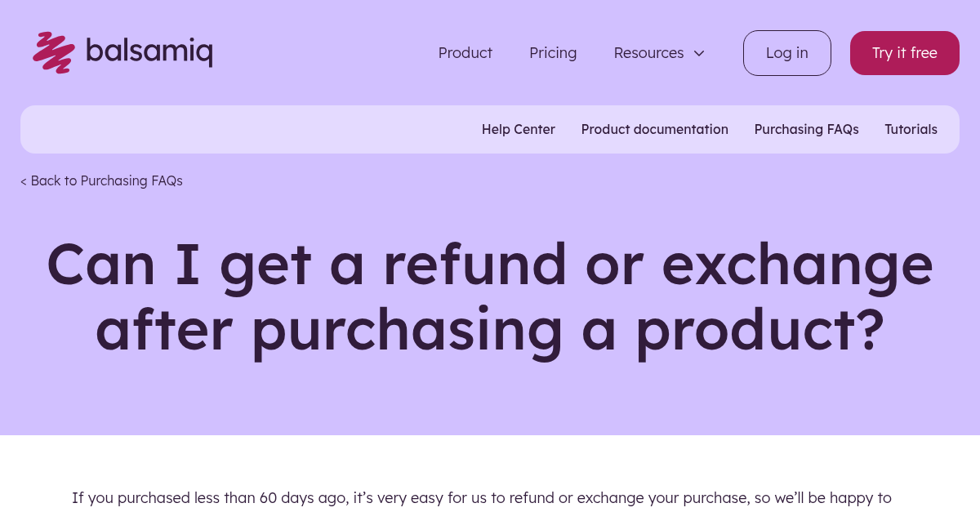Click the paragraph about purchasing under 60 days
The image size is (980, 512).
(482, 498)
